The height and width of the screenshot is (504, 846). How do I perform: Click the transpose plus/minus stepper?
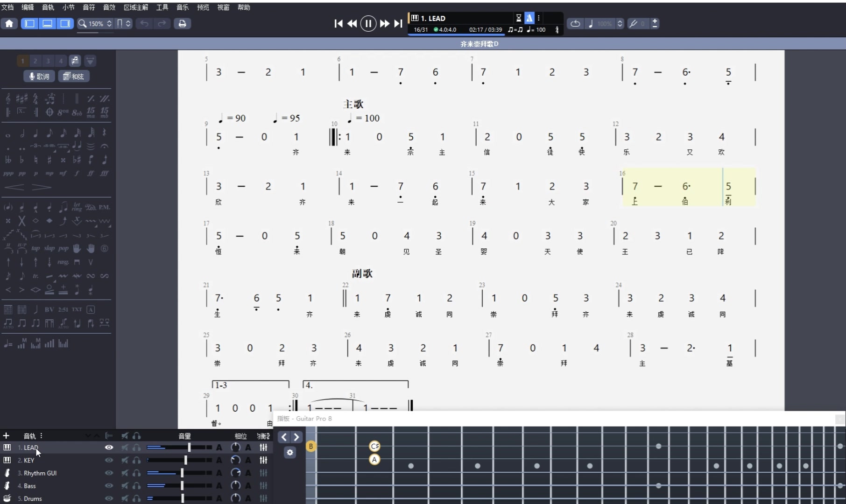pyautogui.click(x=655, y=23)
